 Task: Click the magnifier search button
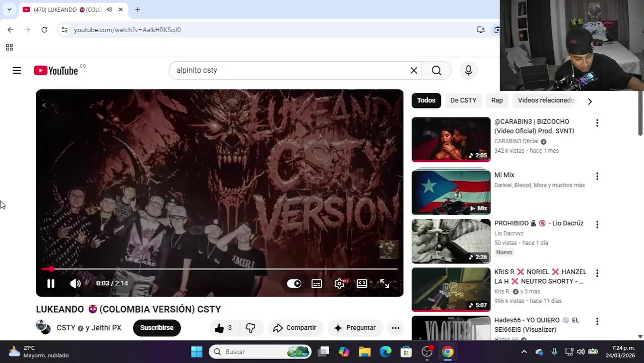pos(436,71)
